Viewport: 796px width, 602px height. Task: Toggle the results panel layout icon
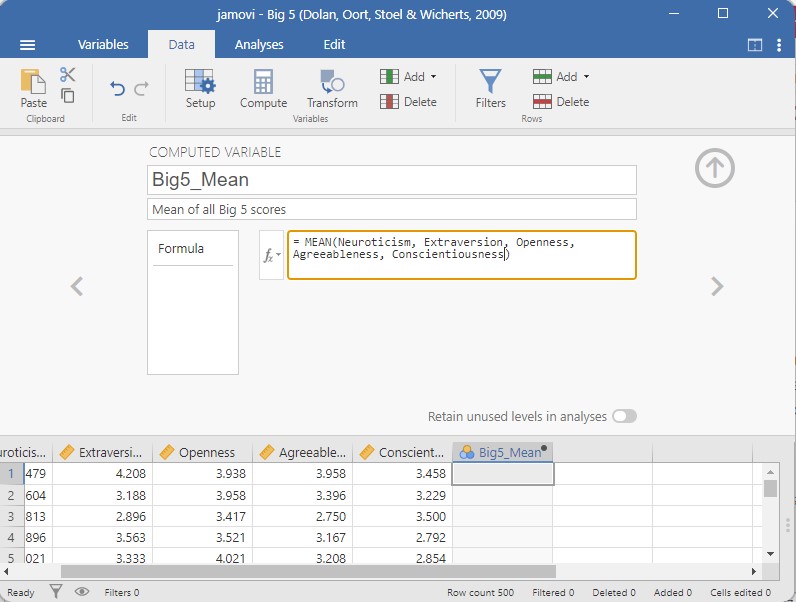pyautogui.click(x=755, y=45)
